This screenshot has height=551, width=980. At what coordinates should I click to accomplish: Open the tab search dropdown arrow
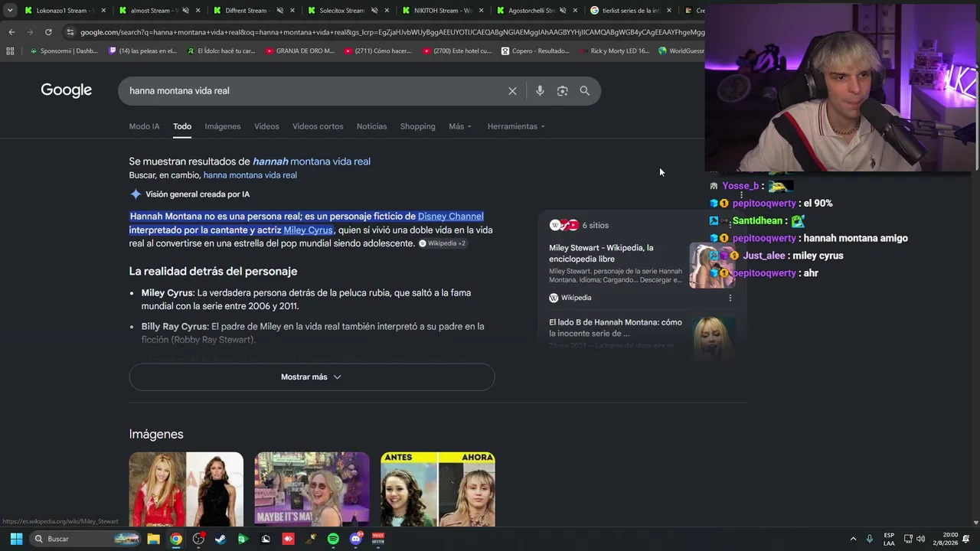pyautogui.click(x=10, y=11)
